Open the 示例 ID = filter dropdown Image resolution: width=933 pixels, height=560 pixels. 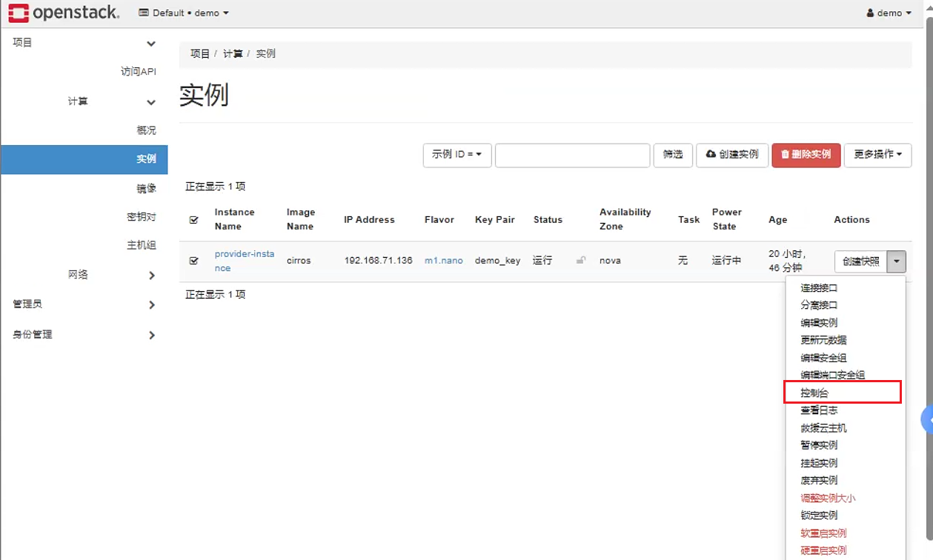click(x=457, y=155)
